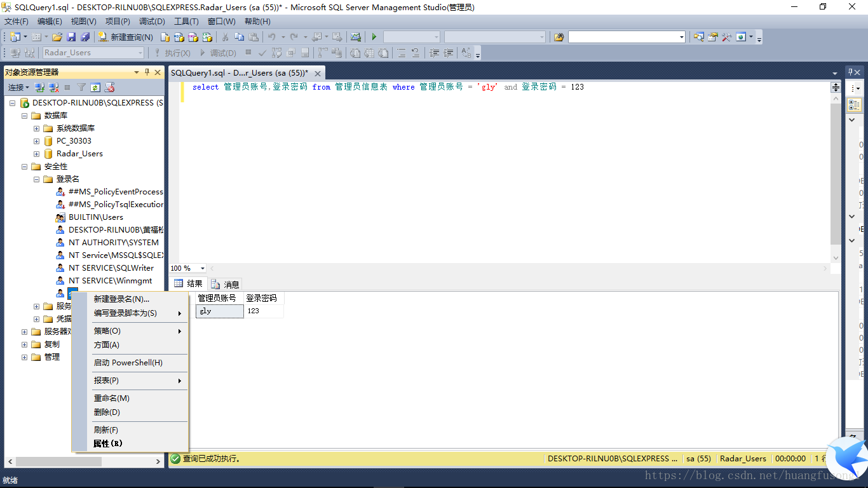This screenshot has width=868, height=488.
Task: Collapse the 安全性 security node
Action: 25,166
